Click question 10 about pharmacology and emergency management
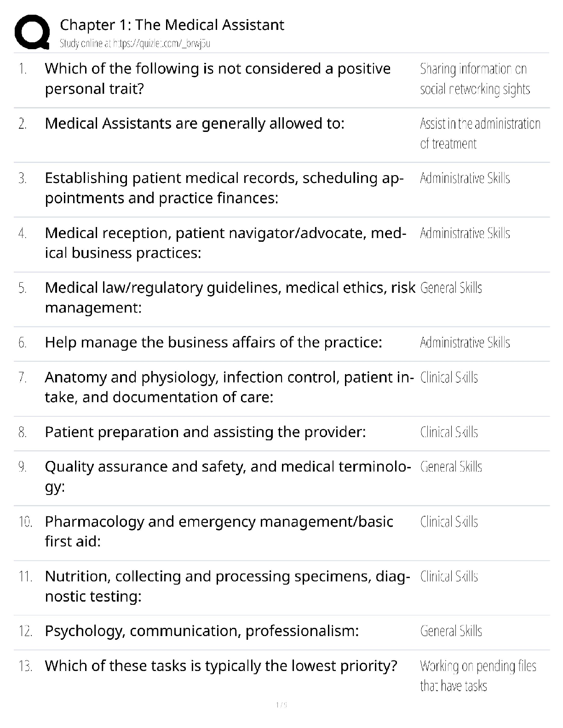The image size is (563, 728). tap(219, 531)
